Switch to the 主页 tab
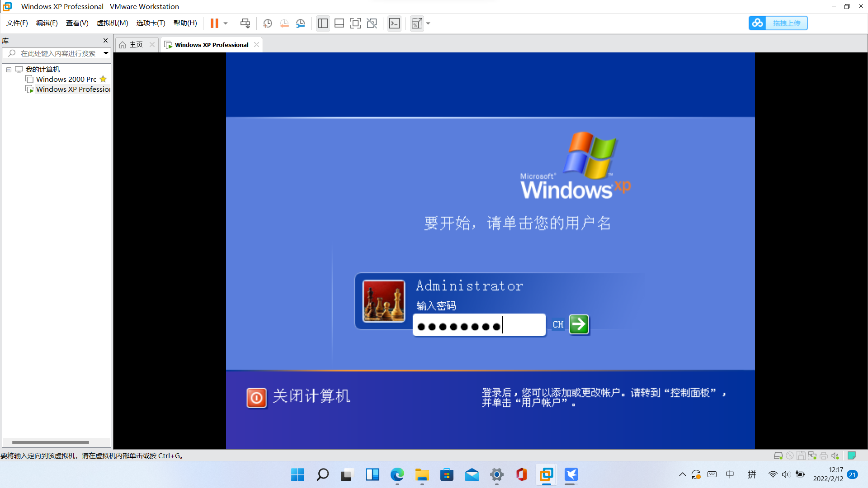868x488 pixels. (136, 45)
